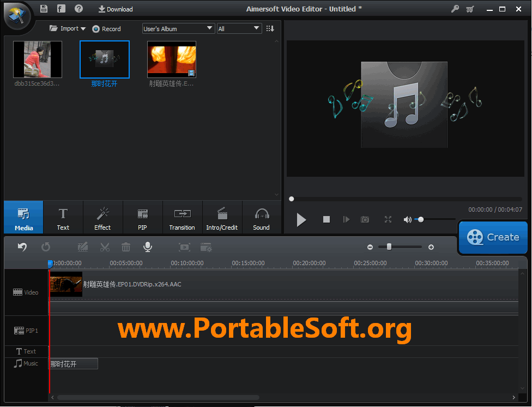Select the Video track header
The height and width of the screenshot is (407, 532).
point(26,292)
